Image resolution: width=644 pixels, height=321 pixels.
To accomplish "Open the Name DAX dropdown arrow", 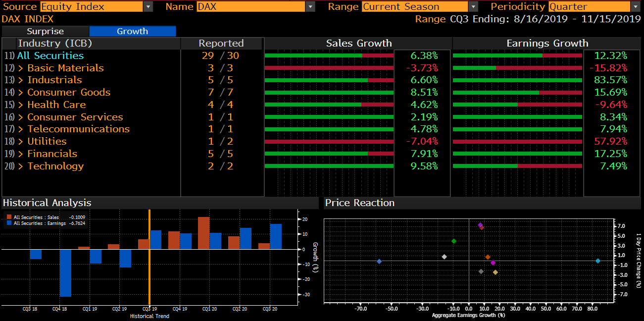I will (x=310, y=6).
